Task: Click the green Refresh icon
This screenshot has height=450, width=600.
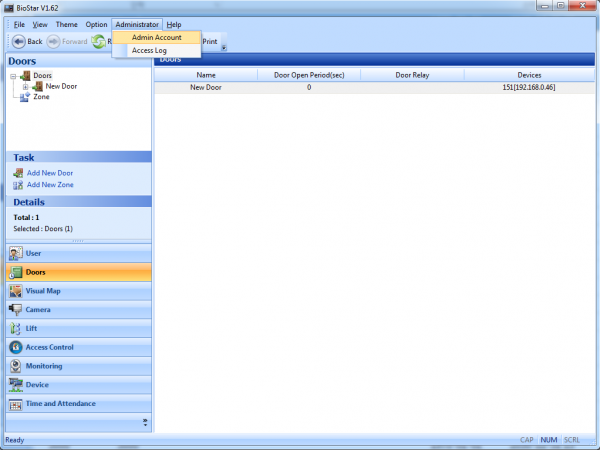Action: tap(99, 42)
